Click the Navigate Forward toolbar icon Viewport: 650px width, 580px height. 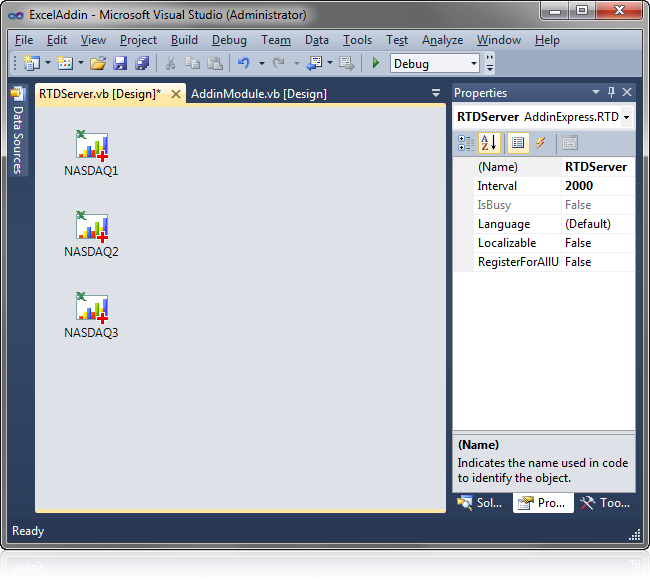pos(347,63)
